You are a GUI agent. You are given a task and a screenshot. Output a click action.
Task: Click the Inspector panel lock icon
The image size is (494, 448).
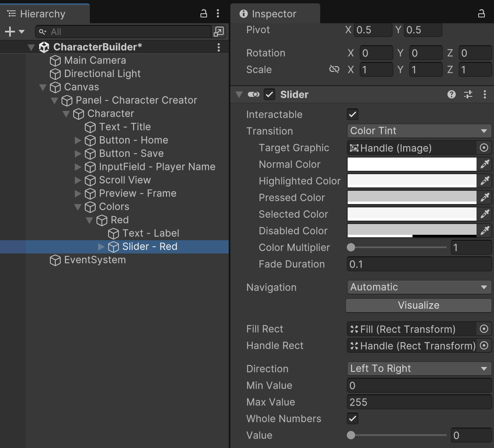pos(481,14)
